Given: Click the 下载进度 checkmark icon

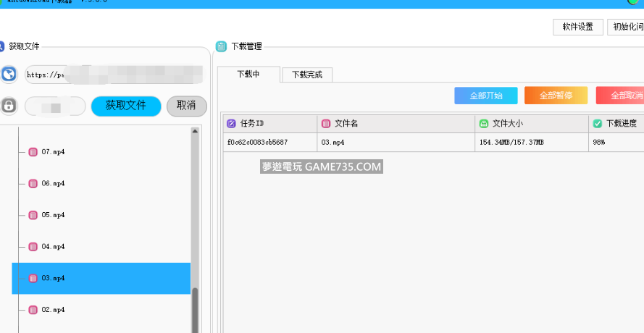Looking at the screenshot, I should [x=598, y=124].
